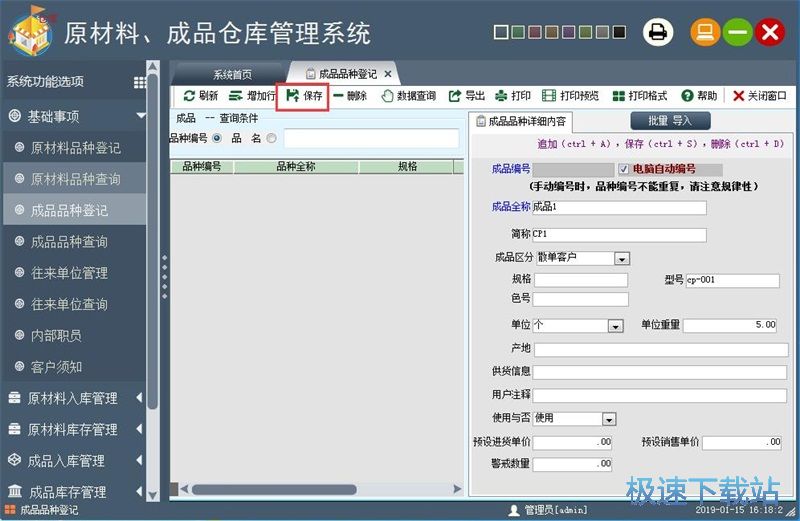Click the sidebar scroll up arrow
The height and width of the screenshot is (521, 800).
(153, 66)
